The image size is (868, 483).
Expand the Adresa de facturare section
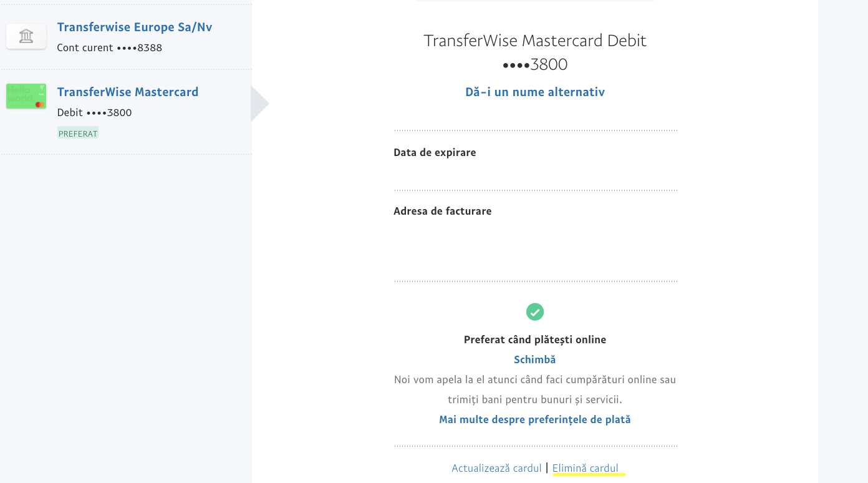point(442,211)
